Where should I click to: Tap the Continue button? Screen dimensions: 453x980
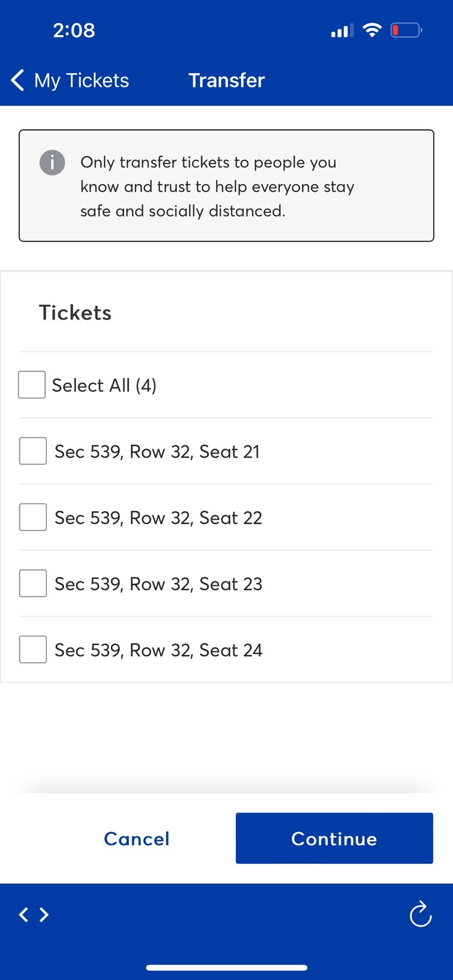[335, 838]
